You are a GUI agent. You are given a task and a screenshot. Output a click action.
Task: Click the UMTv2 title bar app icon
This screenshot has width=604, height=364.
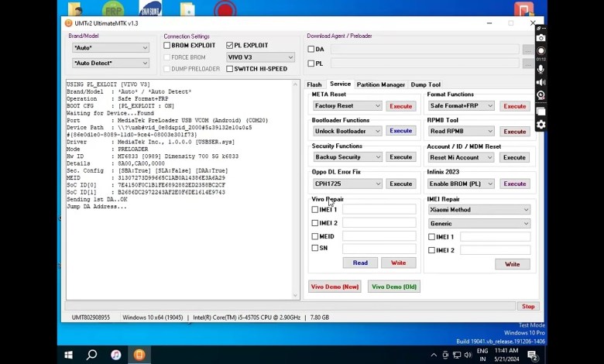(68, 23)
